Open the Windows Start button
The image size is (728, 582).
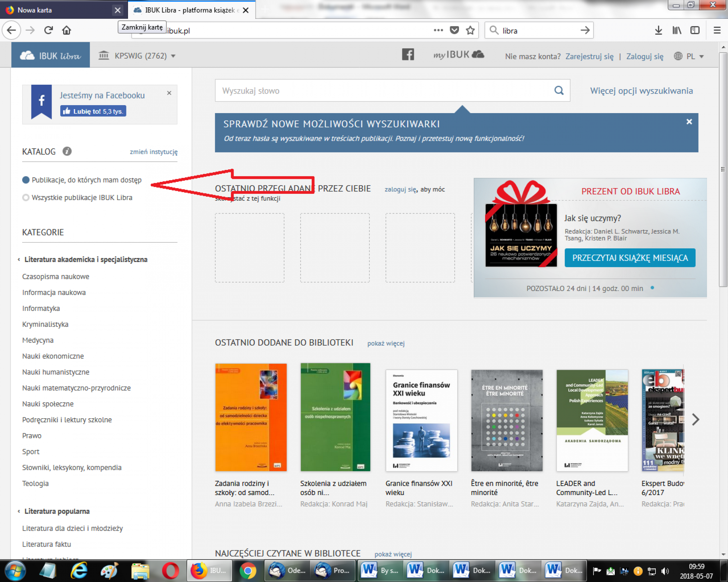(16, 571)
